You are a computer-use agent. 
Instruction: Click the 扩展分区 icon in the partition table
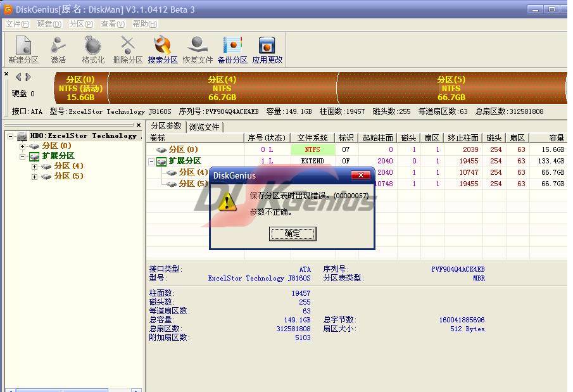click(x=161, y=161)
